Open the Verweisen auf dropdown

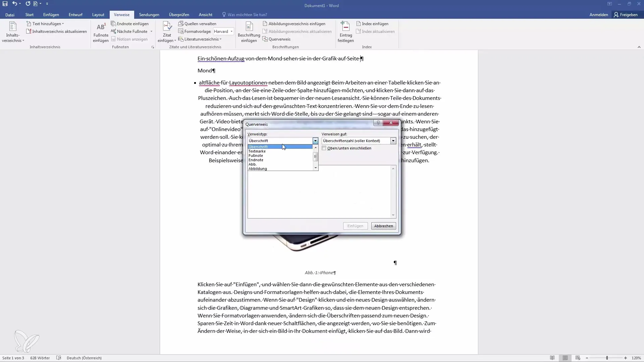point(393,141)
